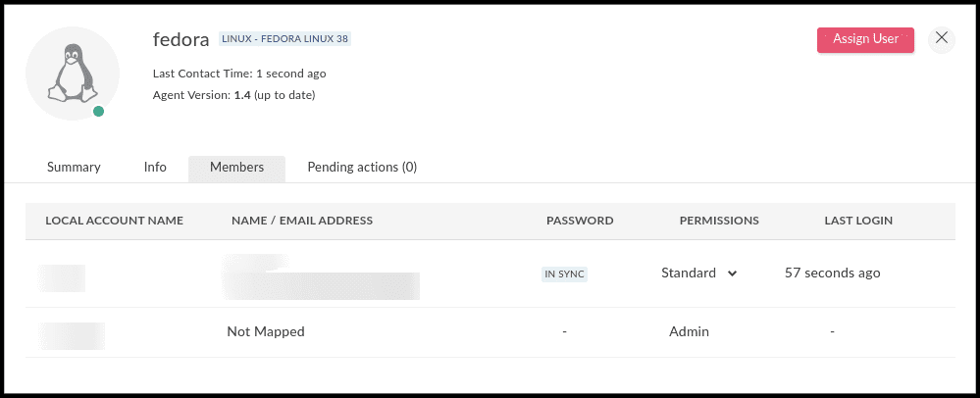The image size is (980, 398).
Task: Click the Admin permission label
Action: (689, 332)
